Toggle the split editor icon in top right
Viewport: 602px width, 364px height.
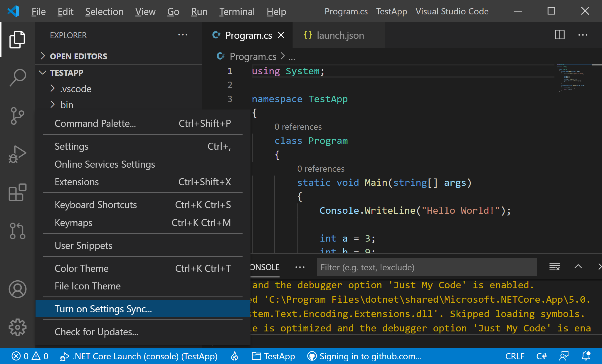(x=560, y=35)
